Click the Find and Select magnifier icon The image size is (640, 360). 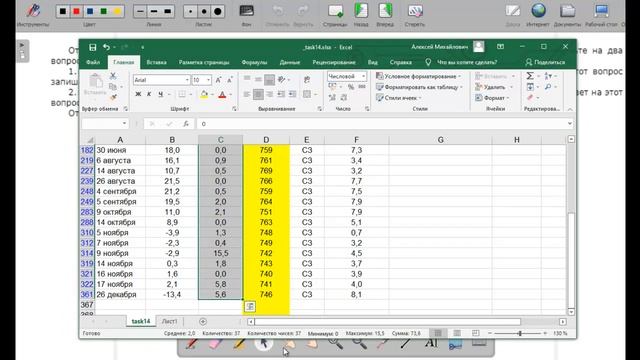pos(548,87)
